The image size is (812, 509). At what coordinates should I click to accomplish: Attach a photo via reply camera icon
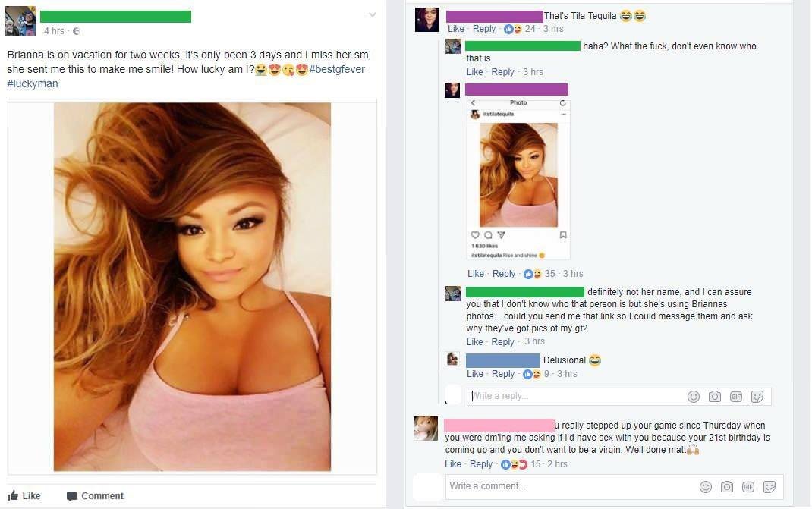pos(715,397)
